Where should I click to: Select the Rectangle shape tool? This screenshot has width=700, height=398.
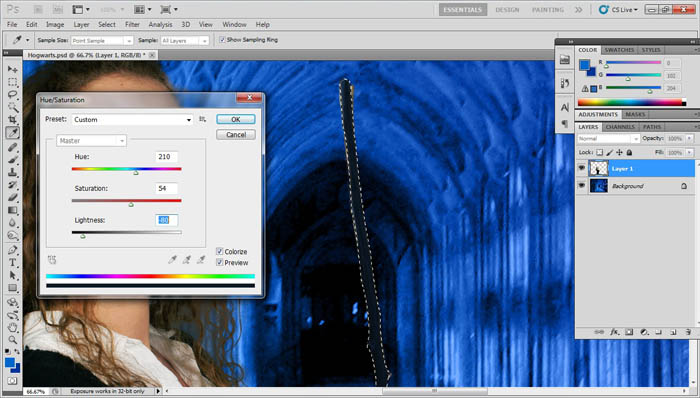tap(12, 287)
